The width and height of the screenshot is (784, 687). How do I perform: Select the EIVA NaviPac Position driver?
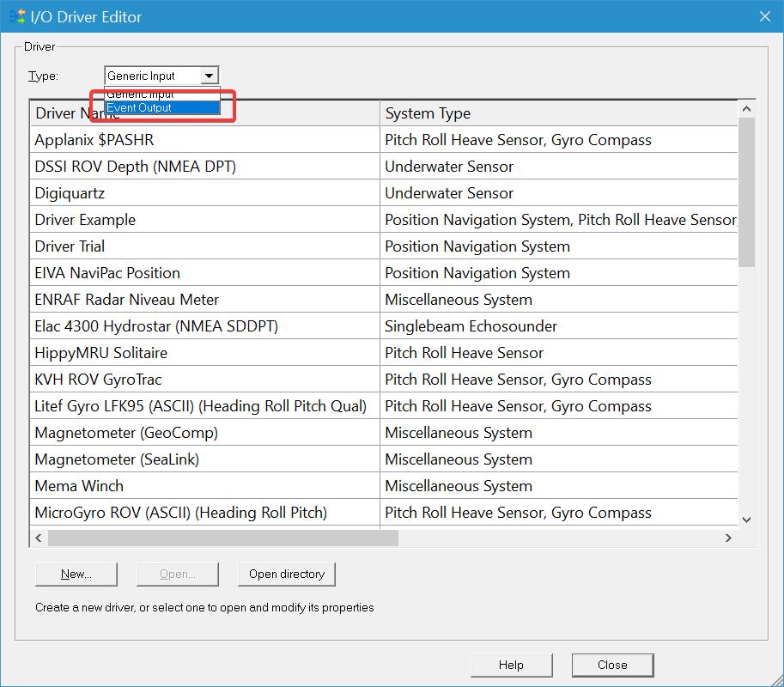[107, 273]
